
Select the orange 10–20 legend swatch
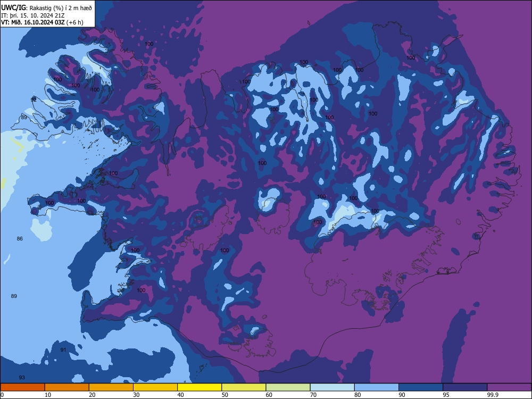pyautogui.click(x=67, y=387)
